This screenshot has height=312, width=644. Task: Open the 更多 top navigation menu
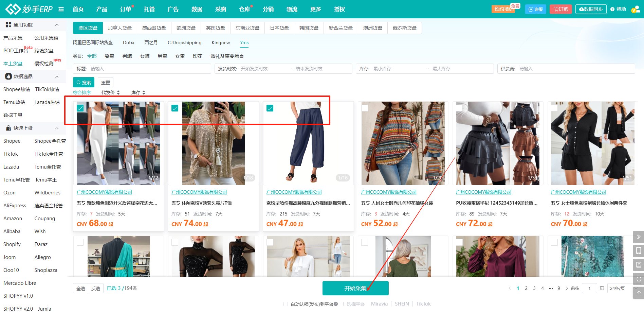coord(315,9)
